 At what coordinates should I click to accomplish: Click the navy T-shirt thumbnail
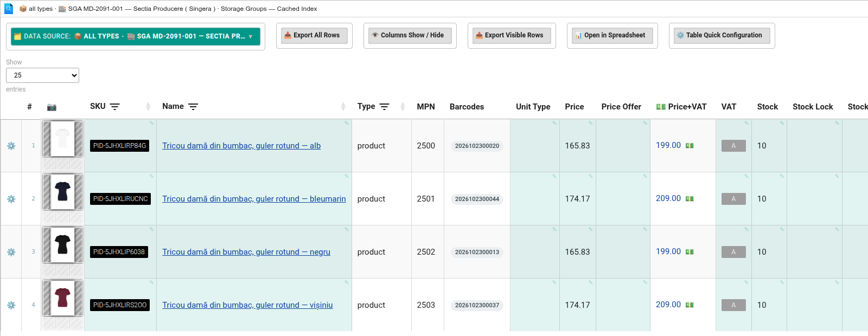tap(63, 192)
